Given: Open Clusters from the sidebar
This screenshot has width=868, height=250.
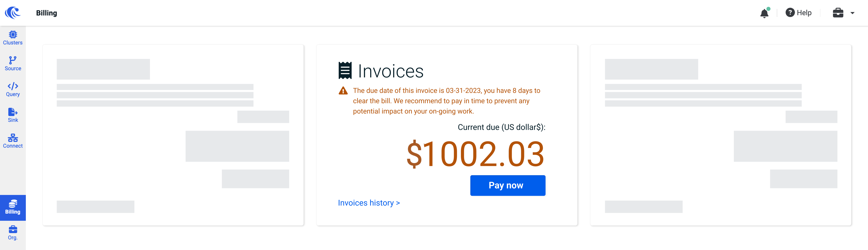Looking at the screenshot, I should point(13,38).
